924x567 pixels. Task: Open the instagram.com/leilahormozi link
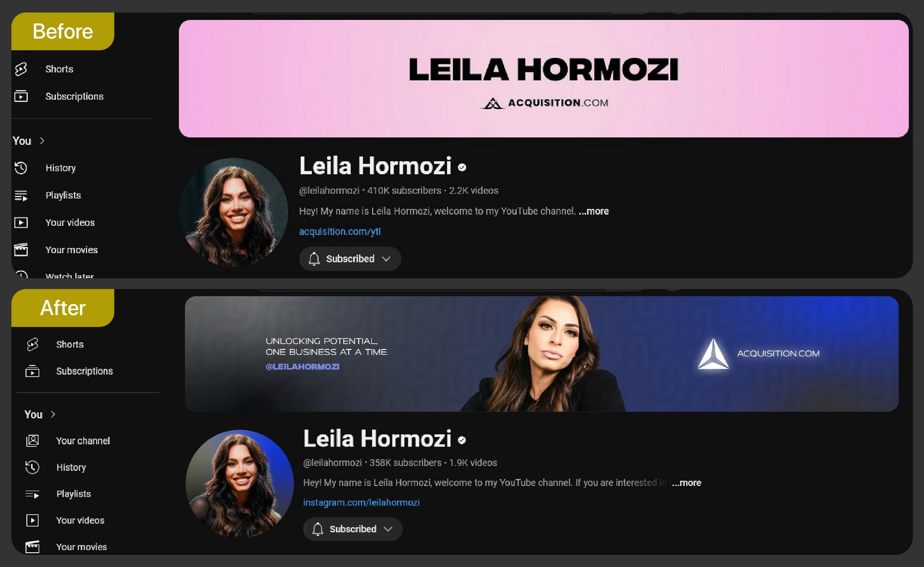click(361, 502)
